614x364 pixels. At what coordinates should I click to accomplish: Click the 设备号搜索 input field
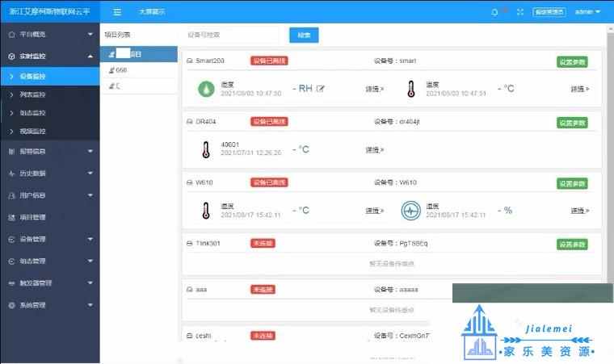pos(233,36)
